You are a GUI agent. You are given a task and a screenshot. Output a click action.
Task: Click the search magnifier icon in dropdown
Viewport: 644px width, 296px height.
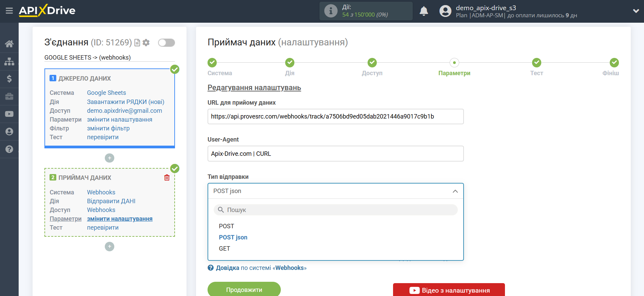[221, 210]
